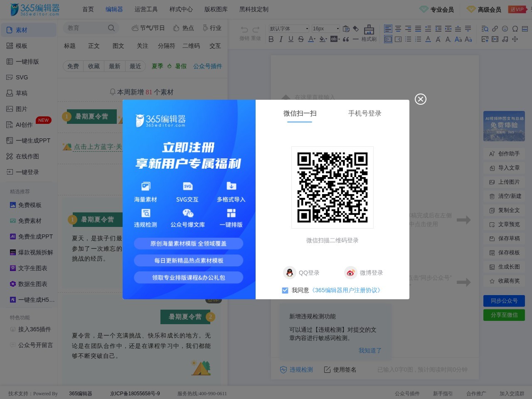Viewport: 532px width, 399px height.
Task: Open the 样式中心 top menu item
Action: (x=181, y=9)
